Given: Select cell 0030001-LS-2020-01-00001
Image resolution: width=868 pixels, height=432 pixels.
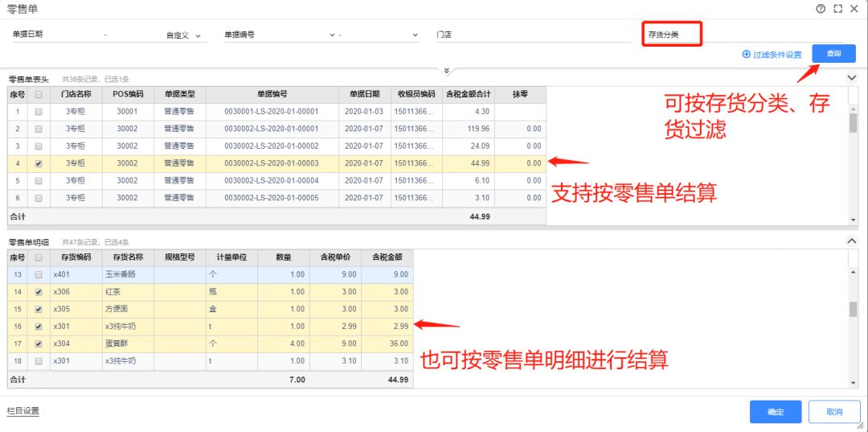Looking at the screenshot, I should (272, 112).
